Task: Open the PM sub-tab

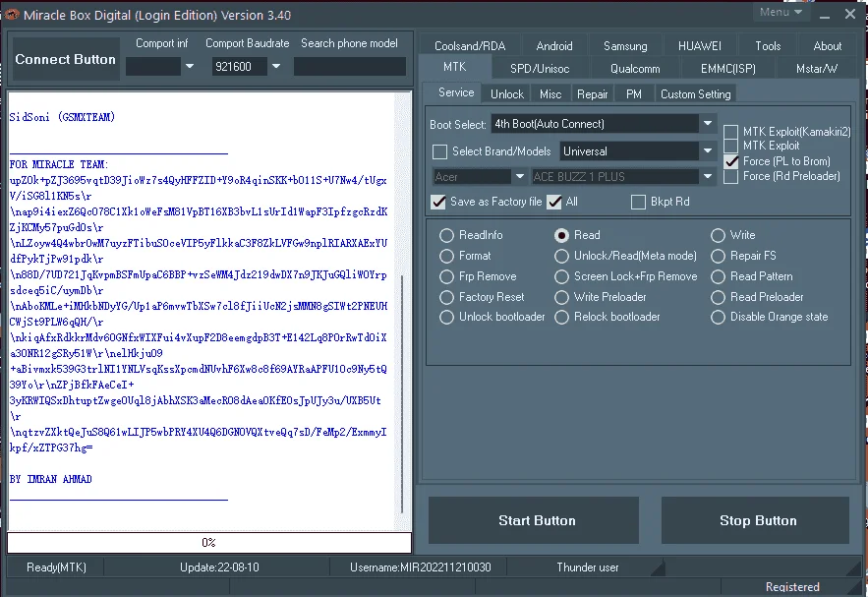Action: 634,94
